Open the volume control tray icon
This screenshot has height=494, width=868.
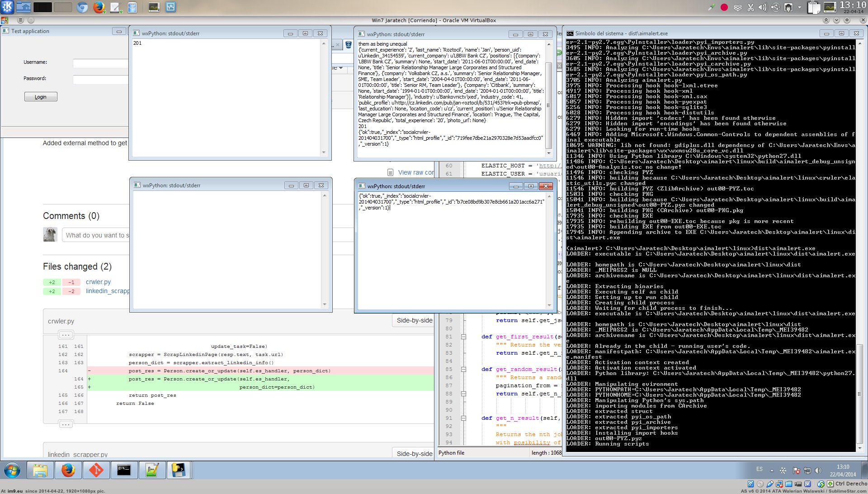point(763,7)
